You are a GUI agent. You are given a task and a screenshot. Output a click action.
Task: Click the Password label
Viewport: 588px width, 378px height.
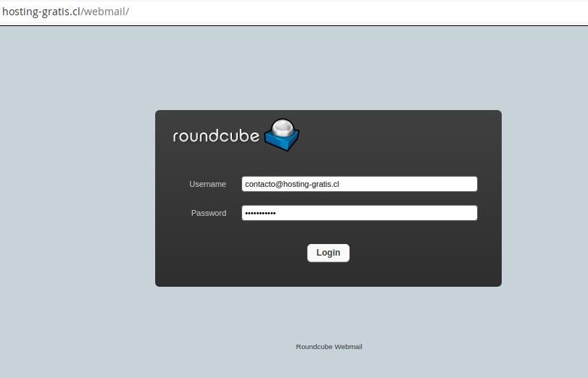tap(209, 213)
